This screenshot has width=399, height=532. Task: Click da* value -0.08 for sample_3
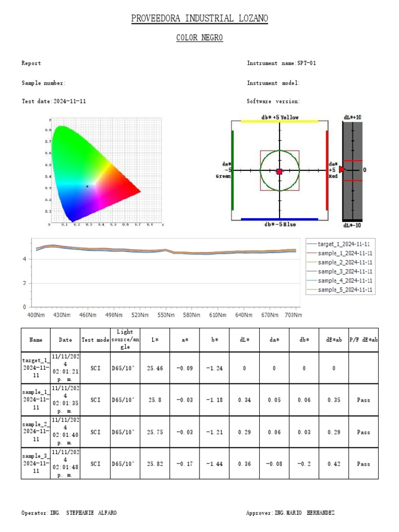[x=274, y=464]
